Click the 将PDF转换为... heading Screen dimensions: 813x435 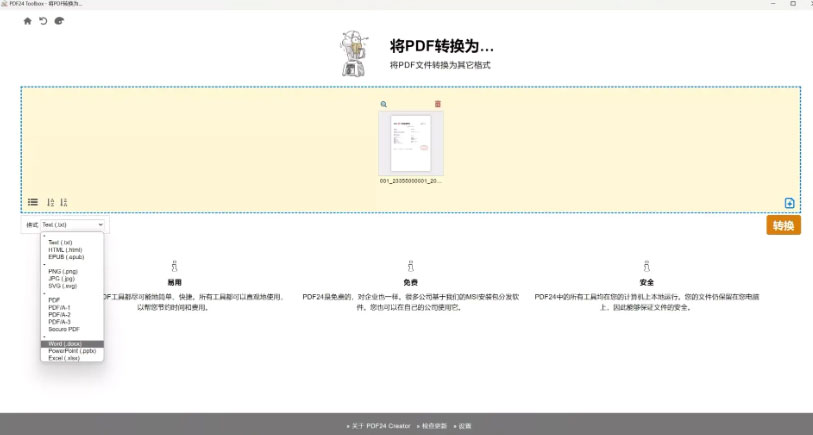point(442,46)
